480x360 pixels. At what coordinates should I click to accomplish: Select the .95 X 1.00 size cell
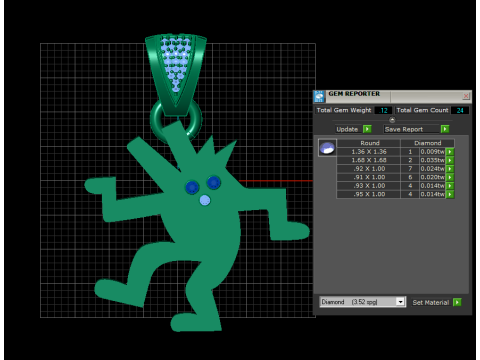369,194
